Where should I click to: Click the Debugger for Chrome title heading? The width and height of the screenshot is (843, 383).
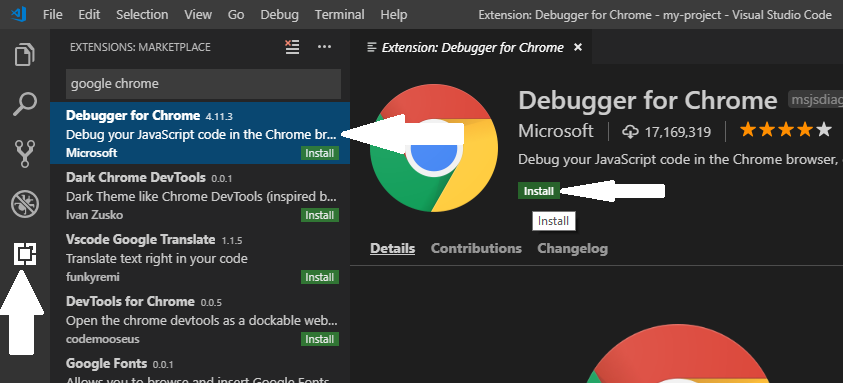[x=648, y=101]
